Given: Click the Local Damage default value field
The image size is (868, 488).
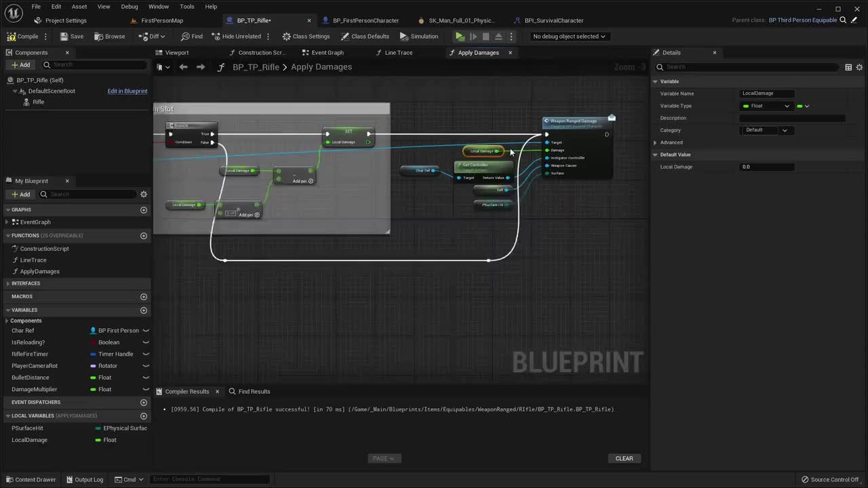Looking at the screenshot, I should click(x=766, y=167).
